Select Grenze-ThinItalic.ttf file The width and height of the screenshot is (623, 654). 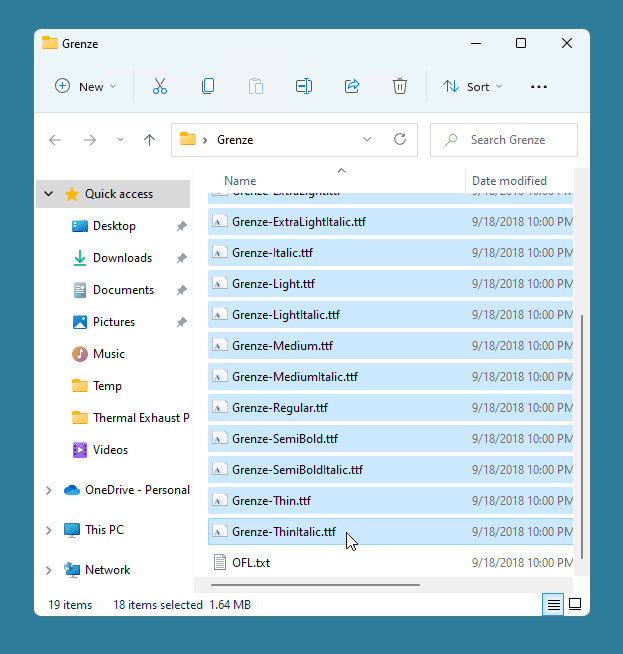tap(390, 532)
